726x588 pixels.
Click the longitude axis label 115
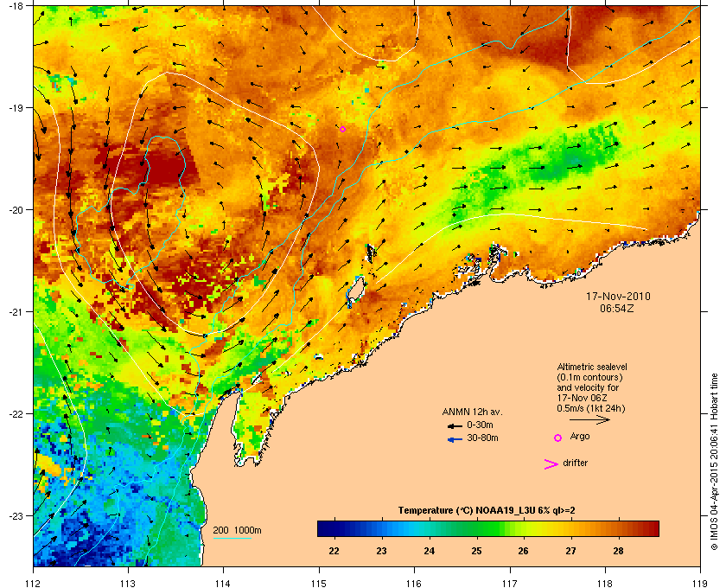(x=319, y=583)
